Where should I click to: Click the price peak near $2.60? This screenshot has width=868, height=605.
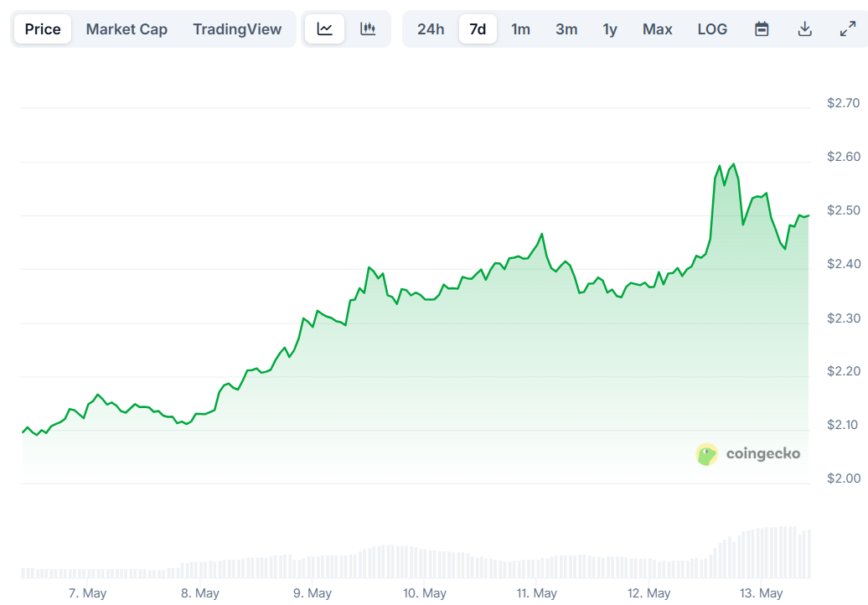[733, 164]
